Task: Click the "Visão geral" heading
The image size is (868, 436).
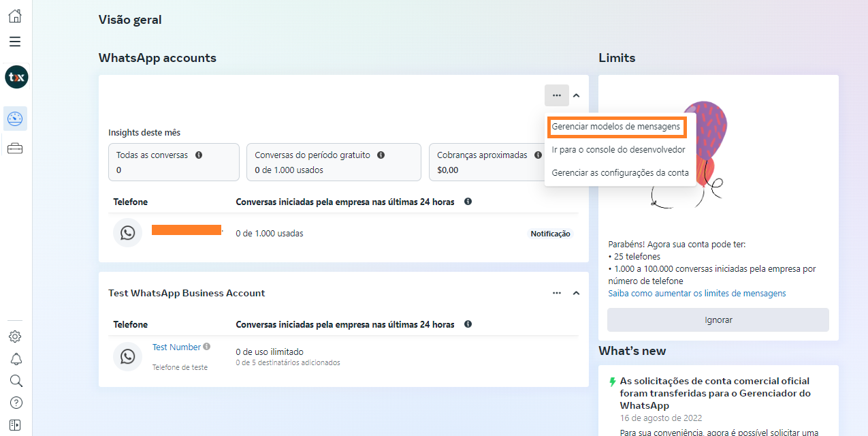Action: (x=130, y=20)
